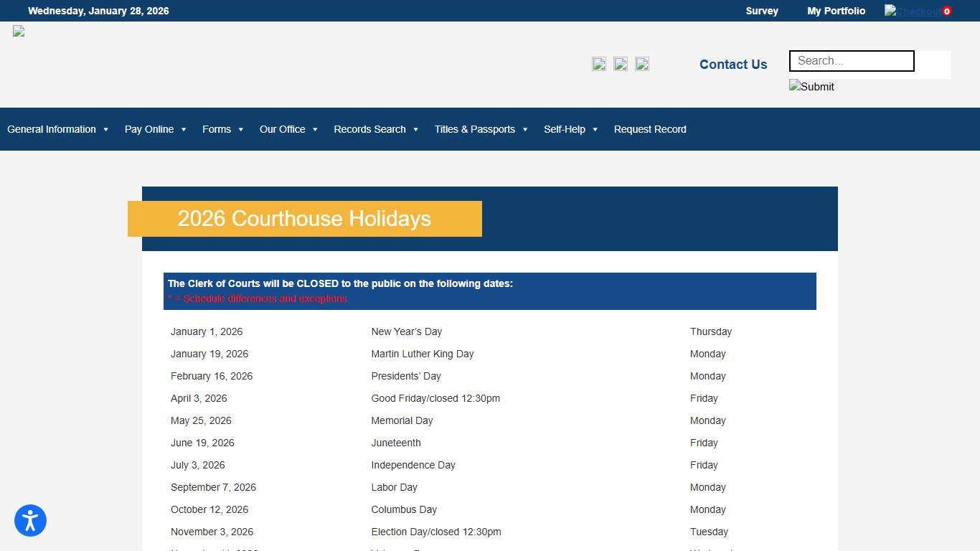
Task: Click the Submit search icon
Action: coord(811,86)
